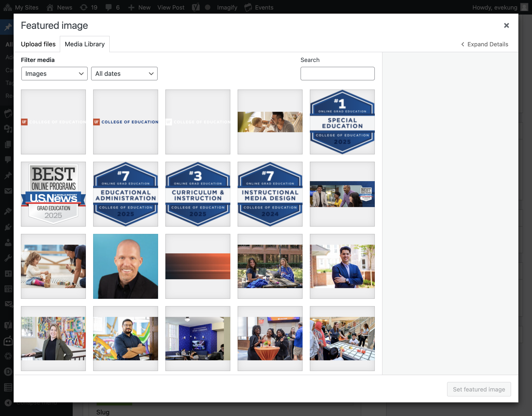Image resolution: width=532 pixels, height=416 pixels.
Task: Open the News site menu
Action: [x=59, y=7]
